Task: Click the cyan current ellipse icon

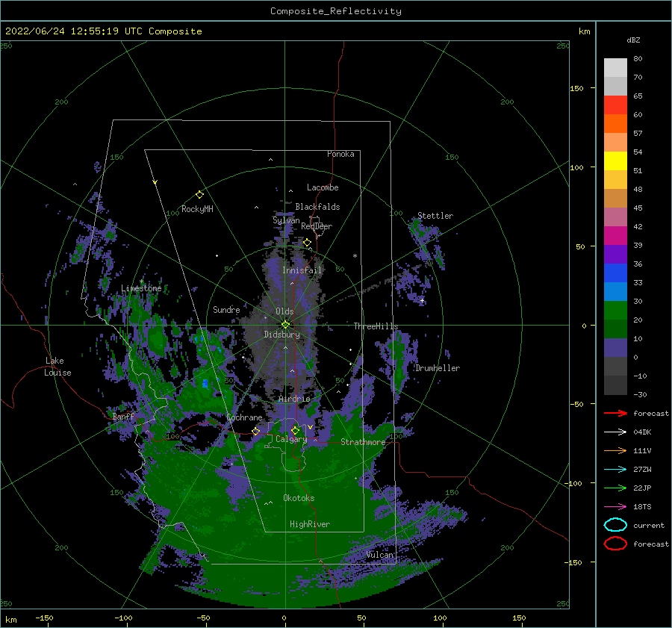Action: click(615, 525)
